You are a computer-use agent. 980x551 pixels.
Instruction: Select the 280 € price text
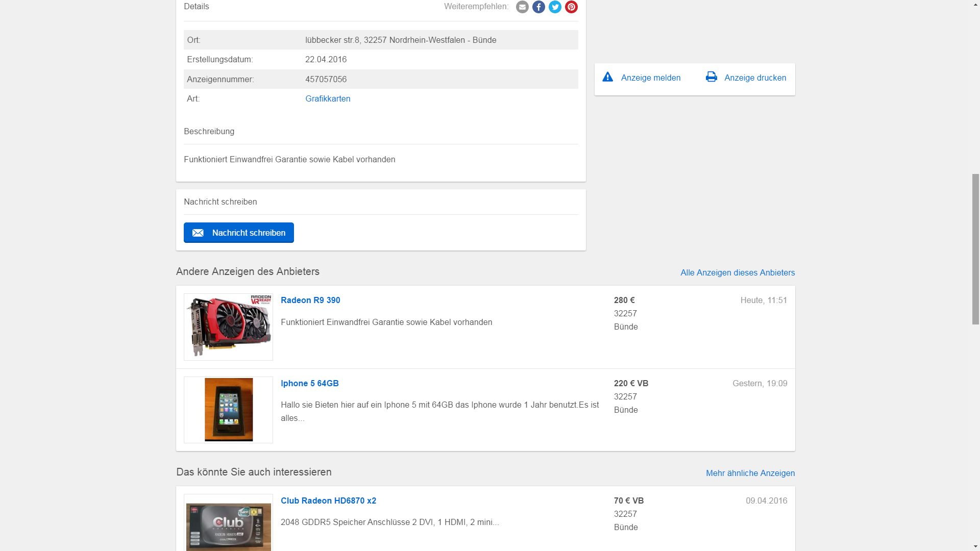(624, 300)
